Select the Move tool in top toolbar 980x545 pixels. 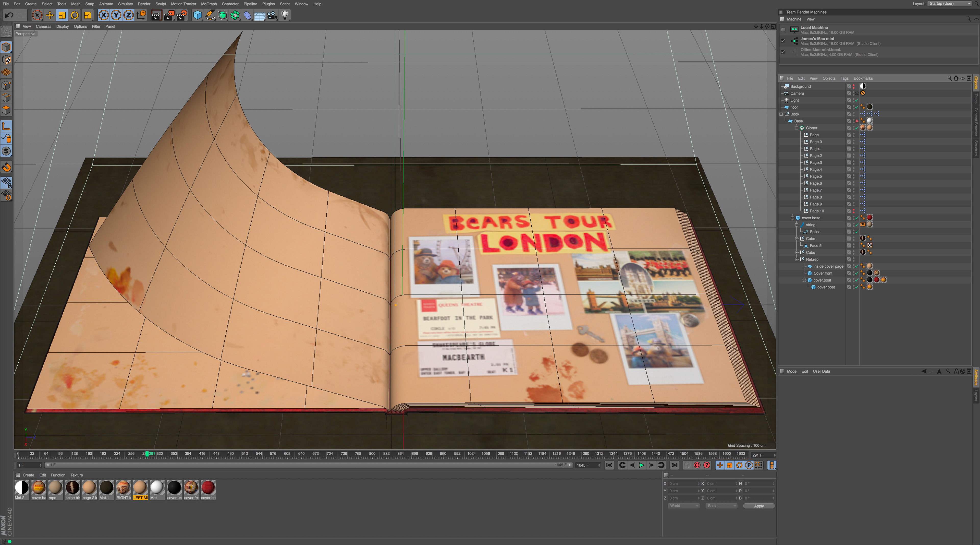point(50,15)
